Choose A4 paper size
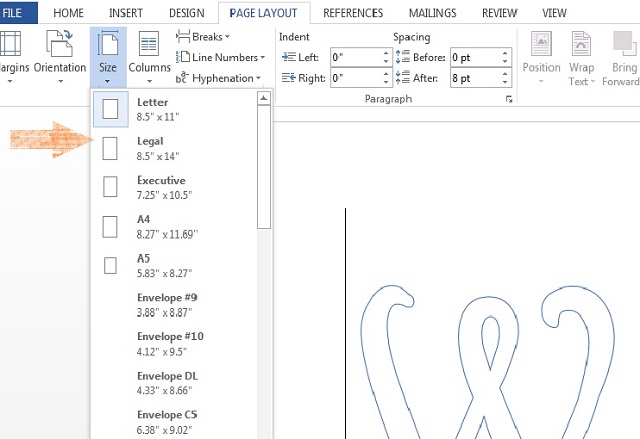The height and width of the screenshot is (439, 640). tap(175, 226)
